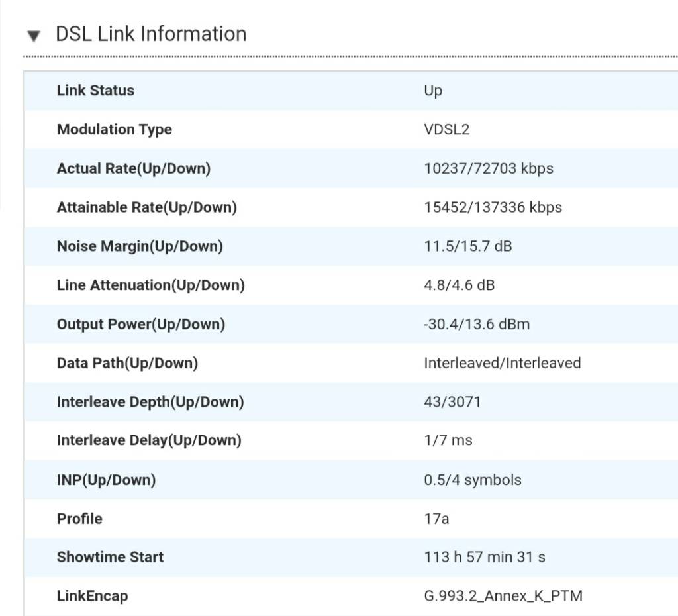Screen dimensions: 678x616
Task: Select the Line Attenuation(Up/Down) label
Action: 150,285
